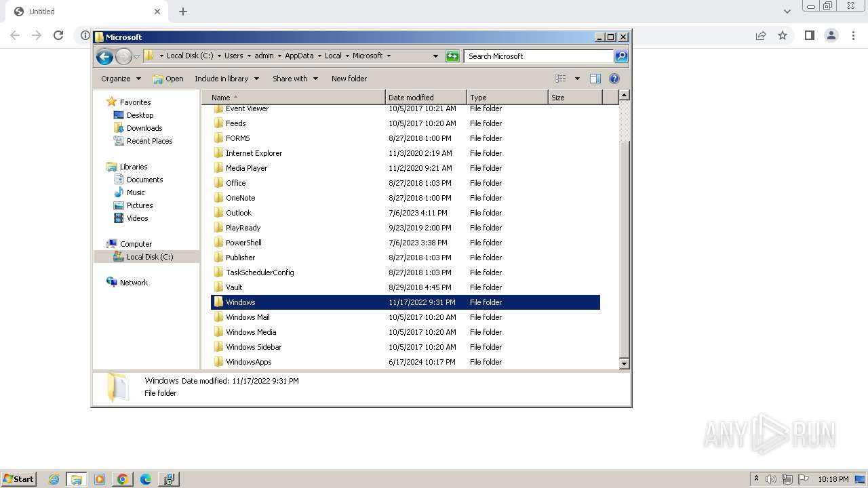
Task: Click the Chrome new tab plus button
Action: tap(183, 12)
